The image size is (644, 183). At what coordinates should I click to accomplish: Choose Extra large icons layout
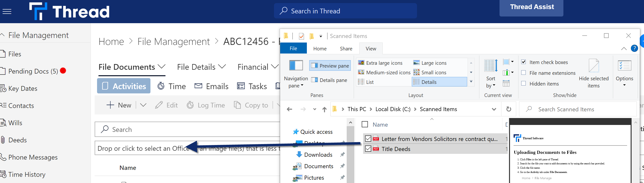click(x=380, y=63)
